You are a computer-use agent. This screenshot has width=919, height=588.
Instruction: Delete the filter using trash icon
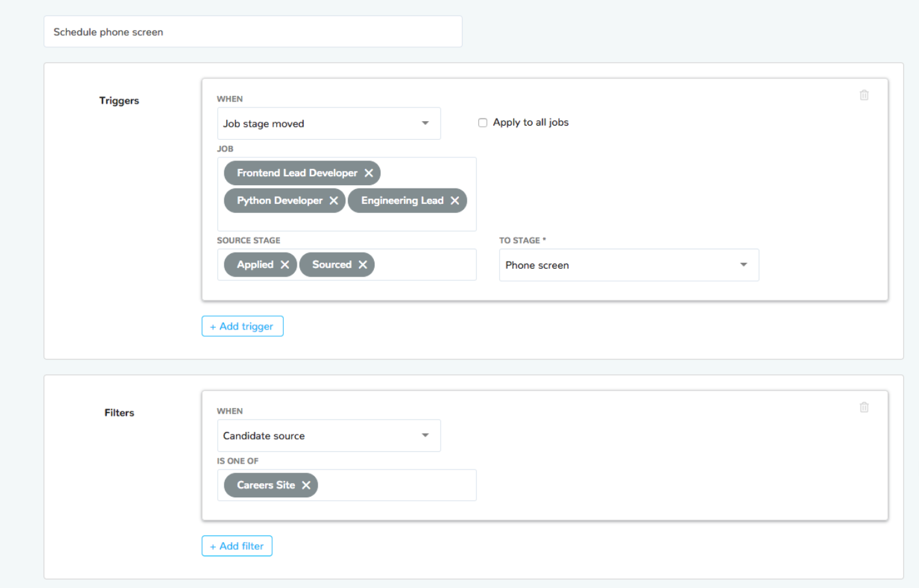click(x=864, y=407)
